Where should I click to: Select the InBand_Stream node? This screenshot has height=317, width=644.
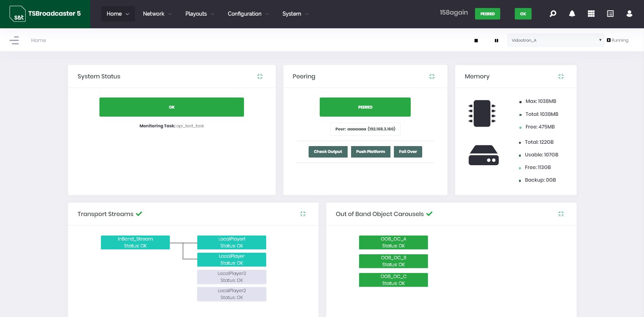pyautogui.click(x=135, y=242)
